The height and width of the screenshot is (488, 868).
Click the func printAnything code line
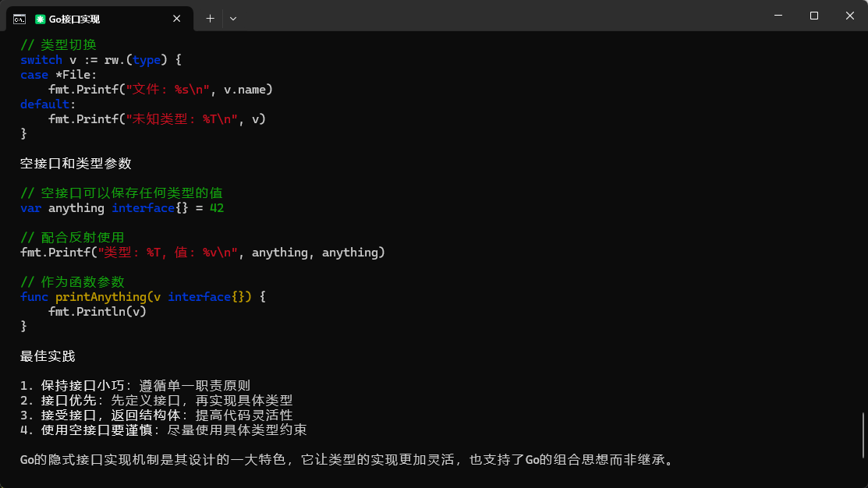143,297
